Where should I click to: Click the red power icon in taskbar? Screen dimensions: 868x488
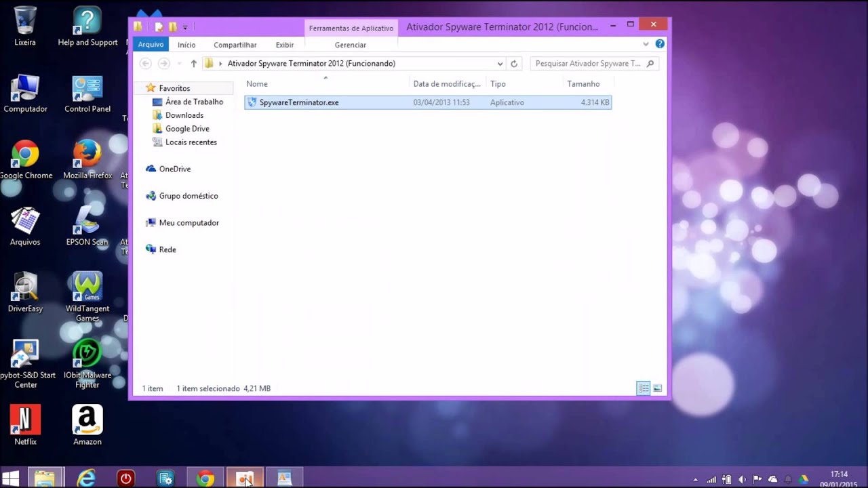point(125,479)
